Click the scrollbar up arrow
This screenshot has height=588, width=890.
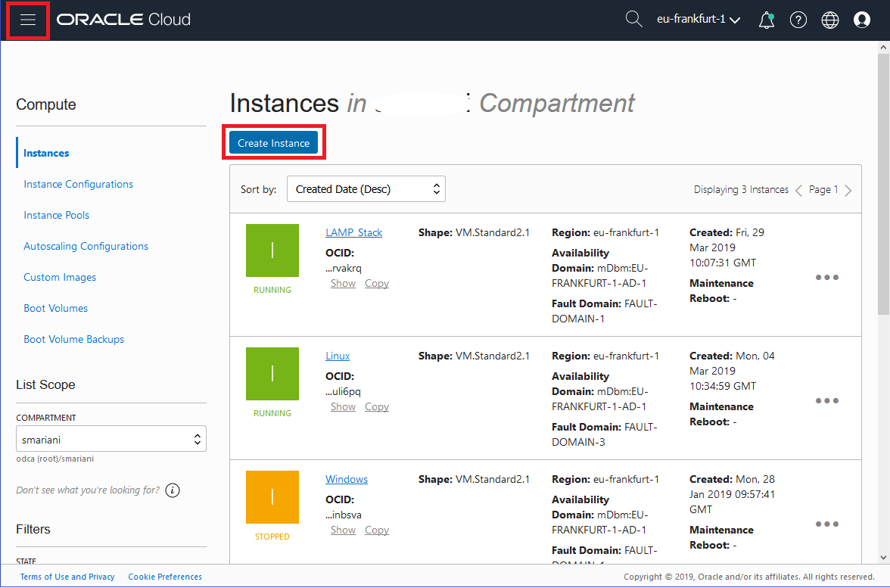coord(883,48)
